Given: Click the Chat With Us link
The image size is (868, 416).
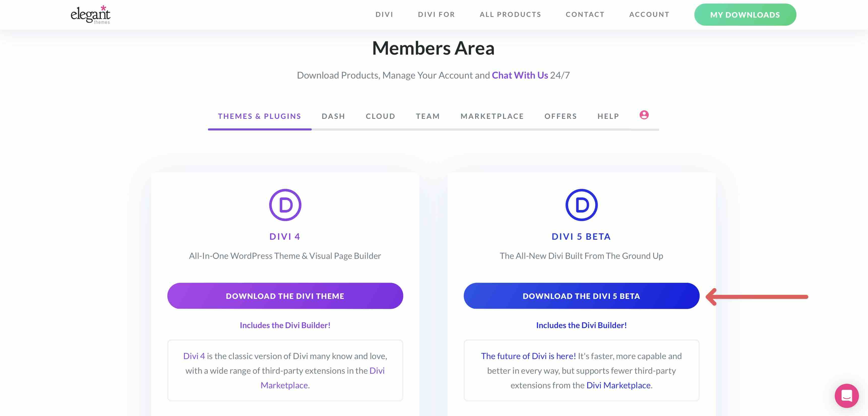Looking at the screenshot, I should tap(520, 75).
